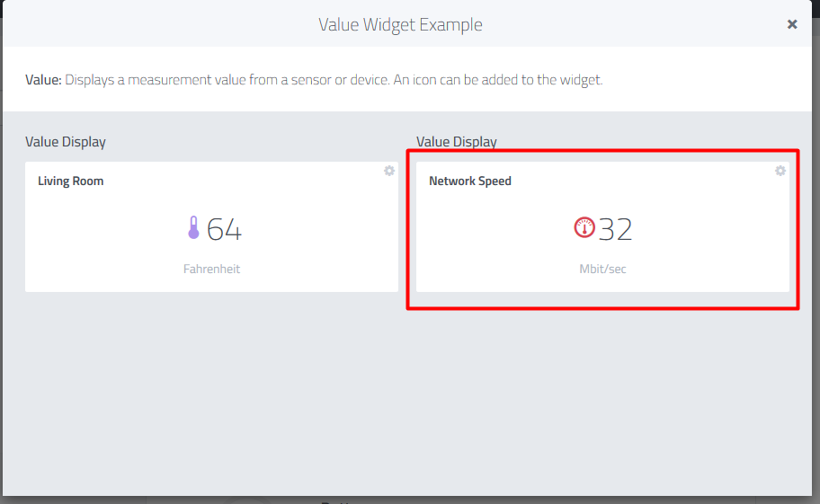Click the Network Speed widget title

[x=469, y=181]
